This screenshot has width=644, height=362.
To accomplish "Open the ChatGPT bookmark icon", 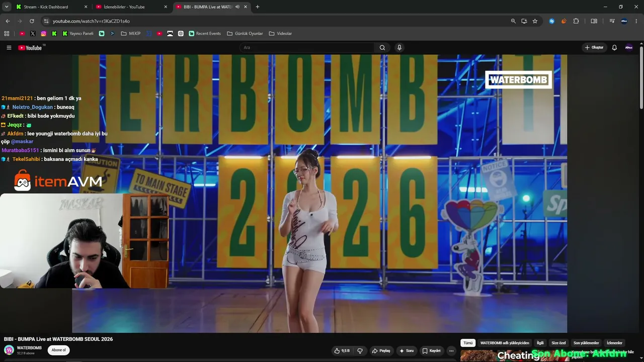I will (181, 34).
